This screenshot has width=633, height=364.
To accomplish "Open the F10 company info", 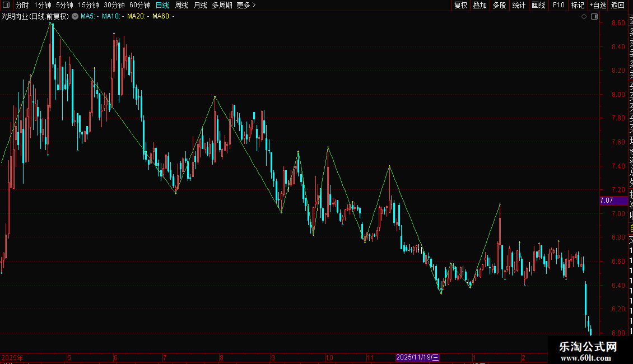I will point(558,5).
